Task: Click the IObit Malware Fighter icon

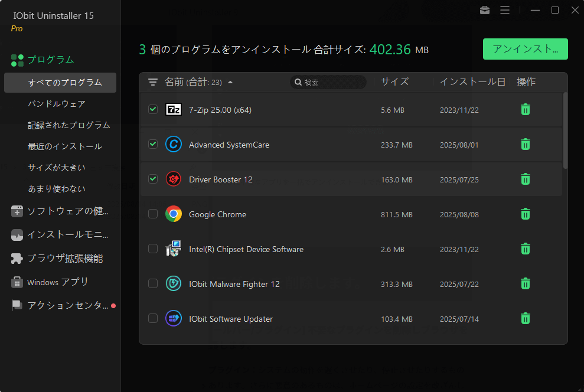Action: pyautogui.click(x=173, y=284)
